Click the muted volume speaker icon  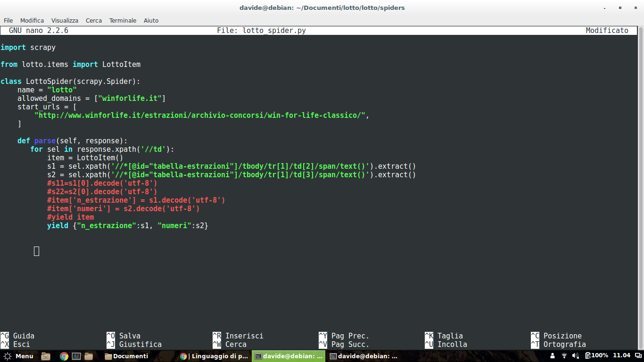click(575, 356)
